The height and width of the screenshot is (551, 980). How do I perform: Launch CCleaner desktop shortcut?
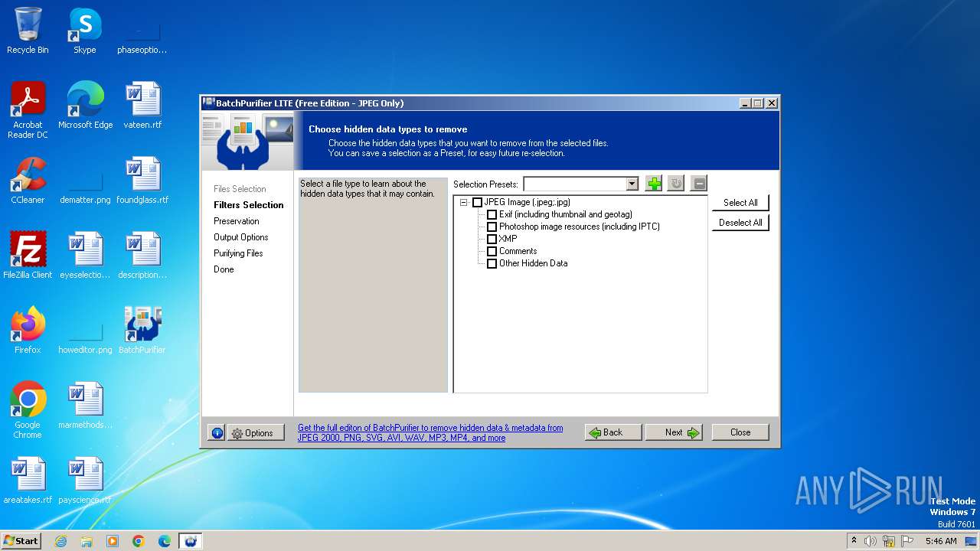28,181
